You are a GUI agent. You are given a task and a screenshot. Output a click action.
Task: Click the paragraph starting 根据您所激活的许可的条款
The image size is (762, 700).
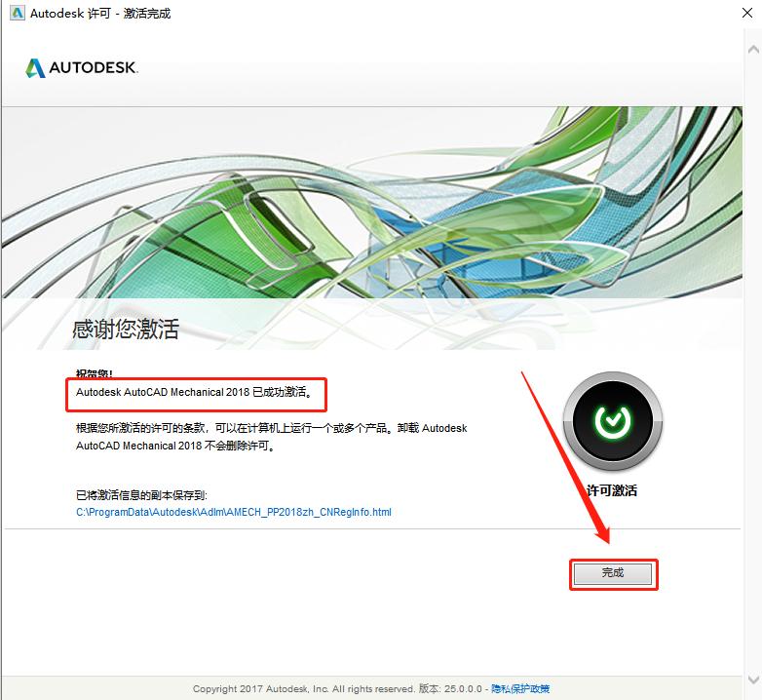[271, 437]
